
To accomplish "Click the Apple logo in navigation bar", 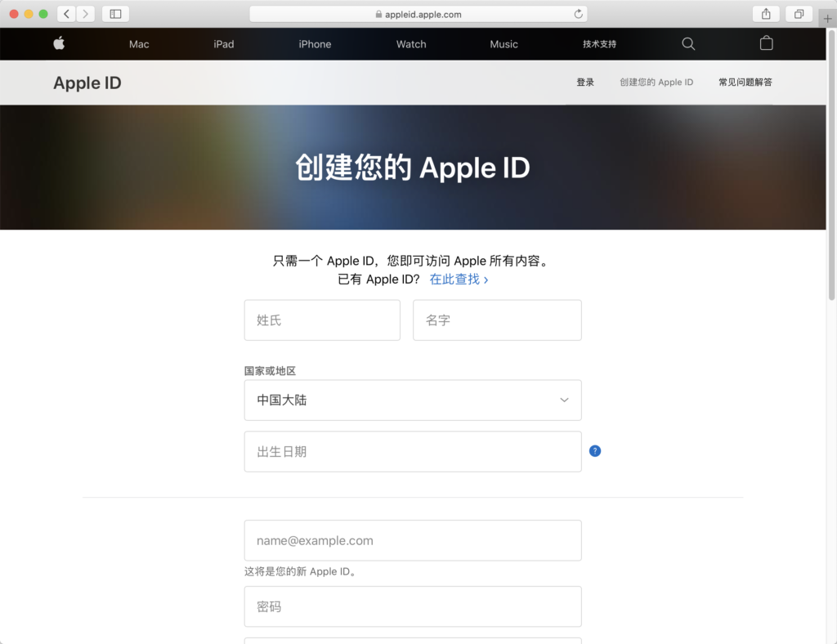I will coord(59,44).
